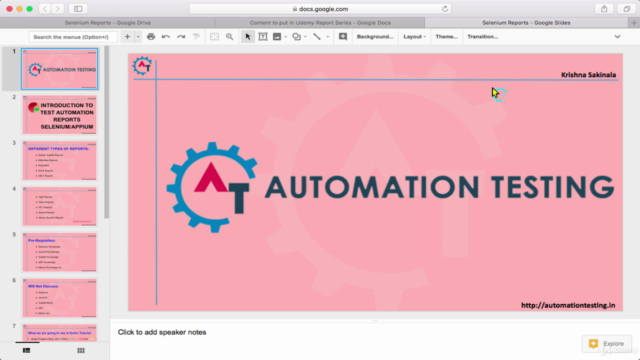Click the Explore button

coord(607,344)
